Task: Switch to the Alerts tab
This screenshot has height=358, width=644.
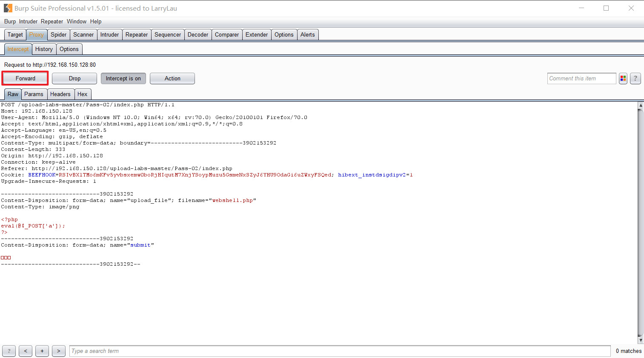Action: (308, 35)
